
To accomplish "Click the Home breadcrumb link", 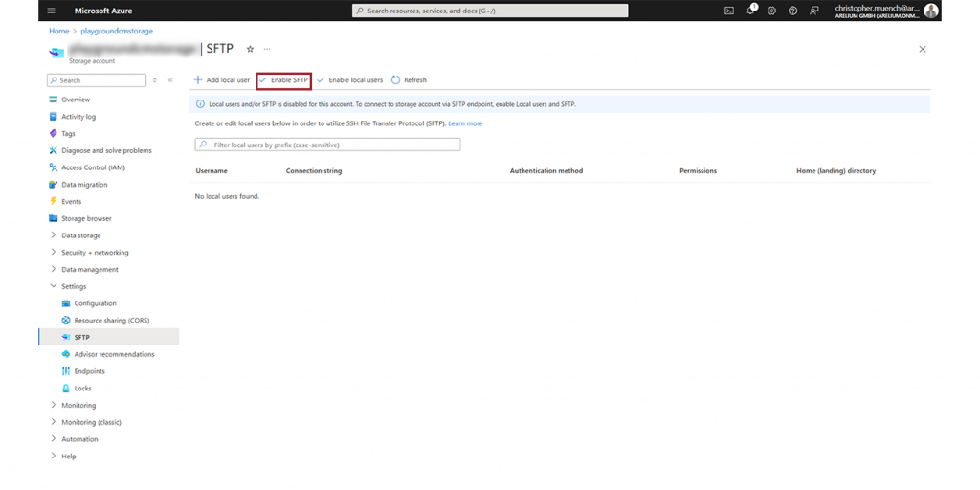I will [58, 31].
